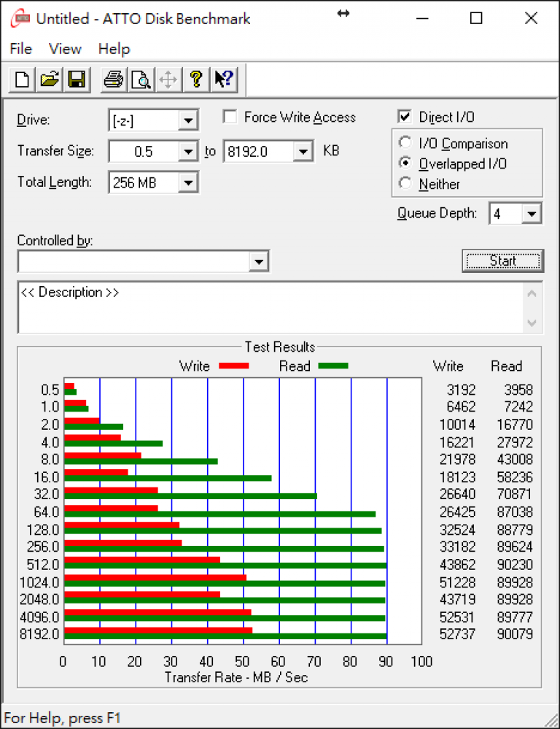560x729 pixels.
Task: Minimize the ATTO Disk Benchmark window
Action: 422,18
